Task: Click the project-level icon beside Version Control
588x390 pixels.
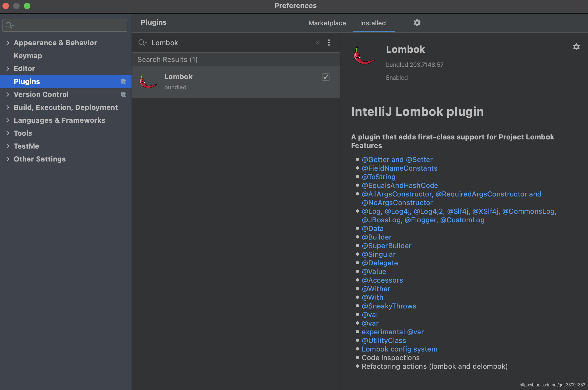Action: (124, 94)
